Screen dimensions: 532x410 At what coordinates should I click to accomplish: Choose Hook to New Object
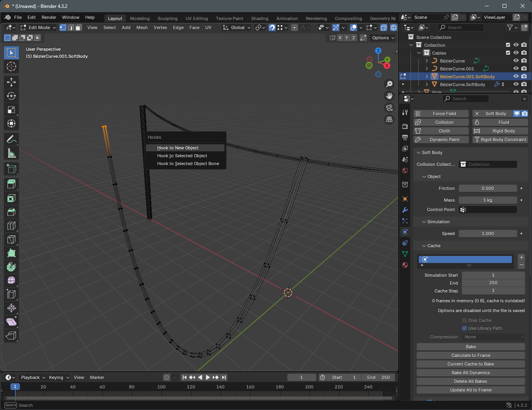coord(178,148)
